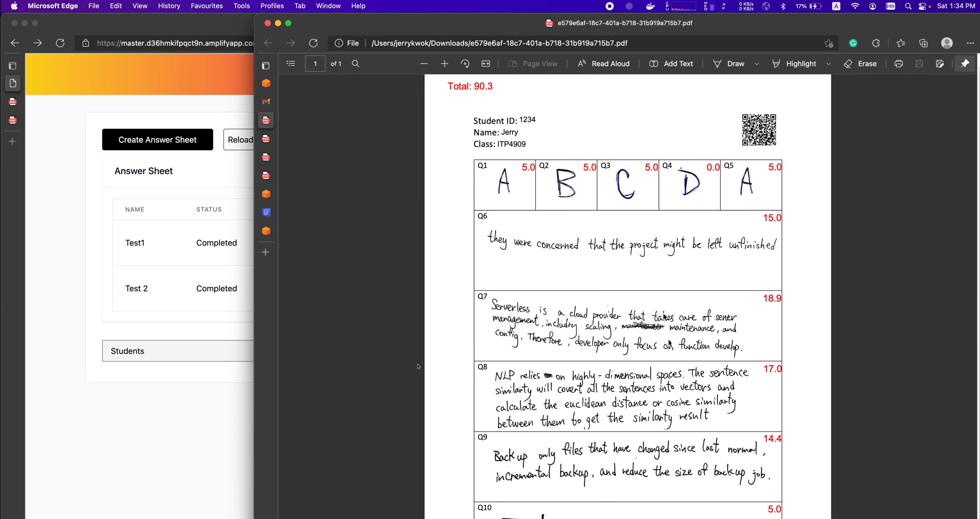980x519 pixels.
Task: Click the rotate icon in PDF toolbar
Action: 465,64
